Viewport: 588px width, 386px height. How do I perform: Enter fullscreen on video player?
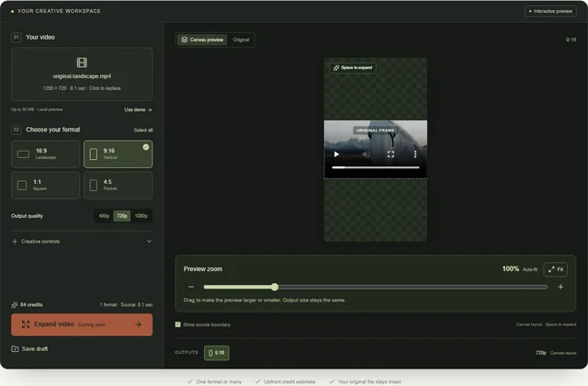click(x=390, y=154)
